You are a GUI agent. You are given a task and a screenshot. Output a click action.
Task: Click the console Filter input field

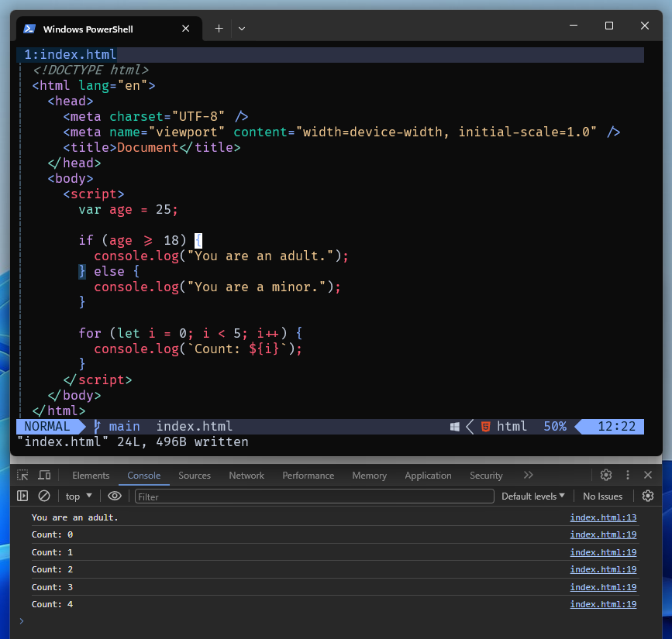(x=314, y=496)
